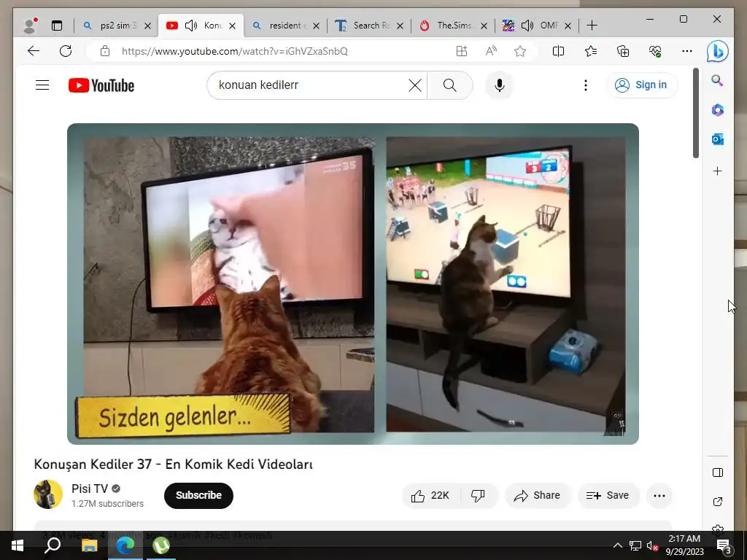The width and height of the screenshot is (747, 560).
Task: Show hidden system tray icons
Action: tap(617, 545)
